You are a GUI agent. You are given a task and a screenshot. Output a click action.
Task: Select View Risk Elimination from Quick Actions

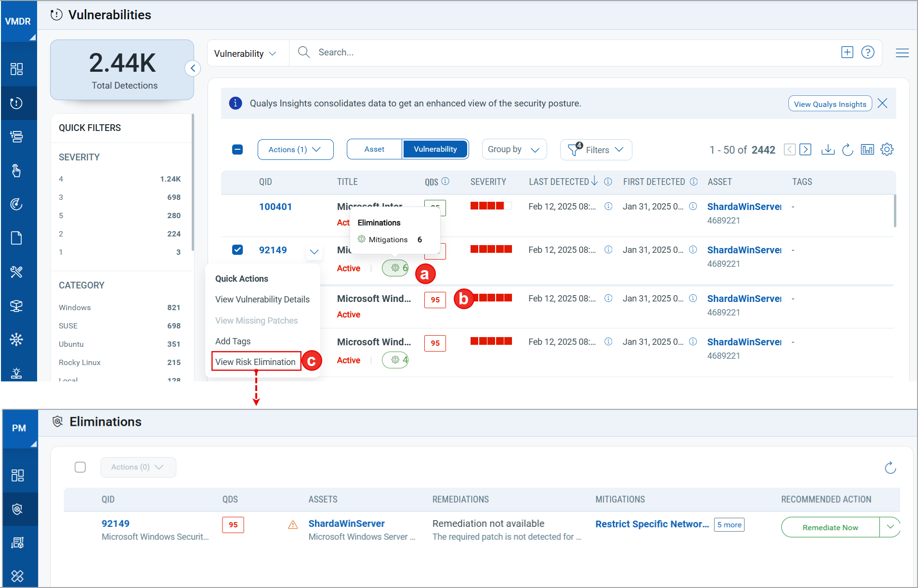(x=256, y=362)
